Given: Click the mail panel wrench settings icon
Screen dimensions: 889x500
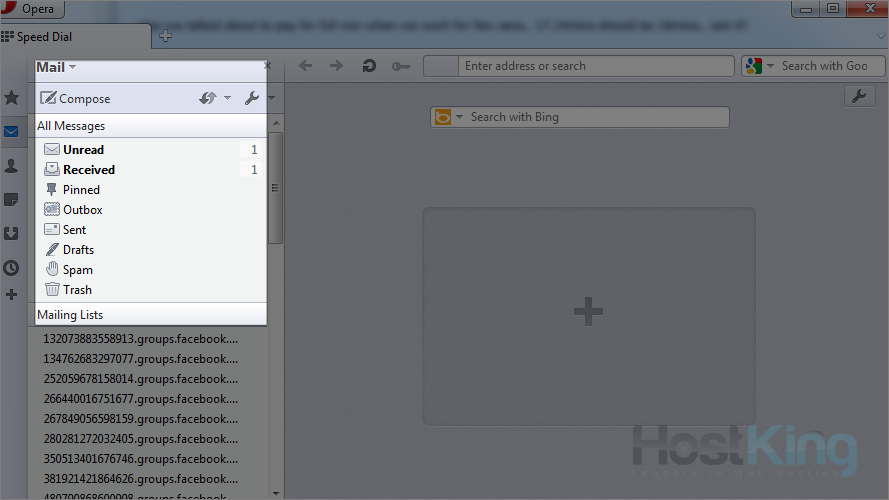Looking at the screenshot, I should 251,98.
